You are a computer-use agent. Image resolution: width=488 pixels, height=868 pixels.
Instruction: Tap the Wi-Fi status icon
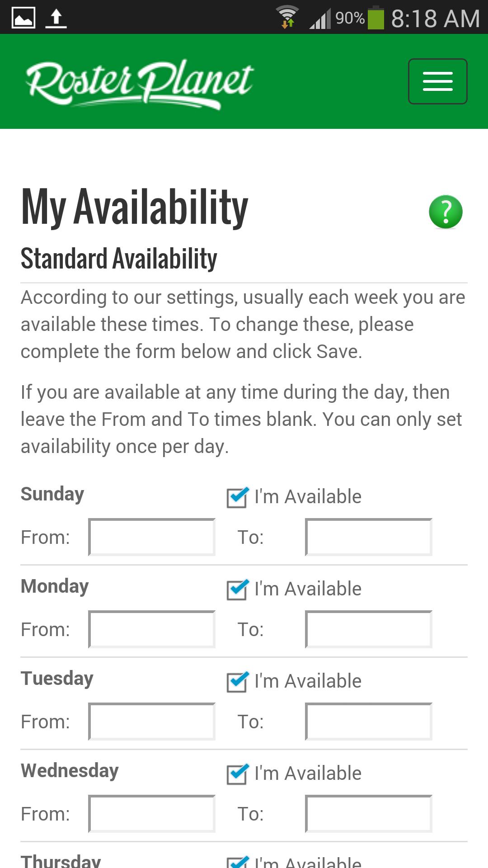click(x=287, y=18)
